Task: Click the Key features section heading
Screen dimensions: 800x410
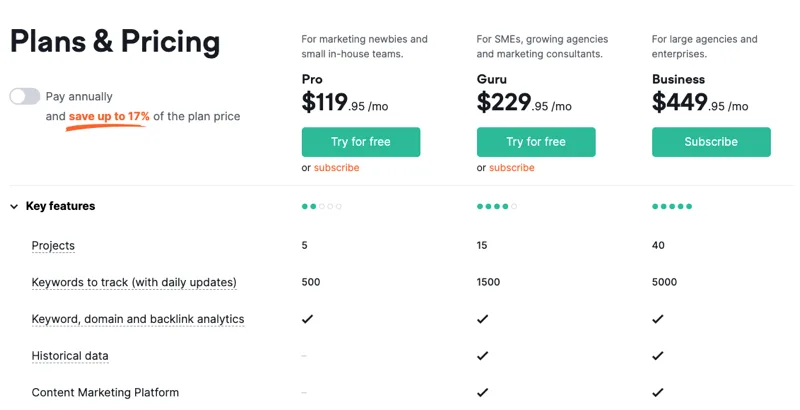Action: pos(61,207)
